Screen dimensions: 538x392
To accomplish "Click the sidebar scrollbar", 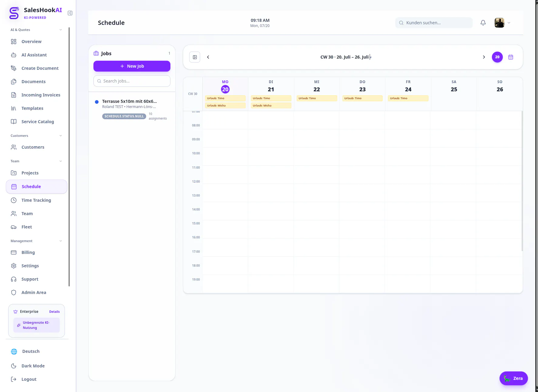I will [x=69, y=157].
